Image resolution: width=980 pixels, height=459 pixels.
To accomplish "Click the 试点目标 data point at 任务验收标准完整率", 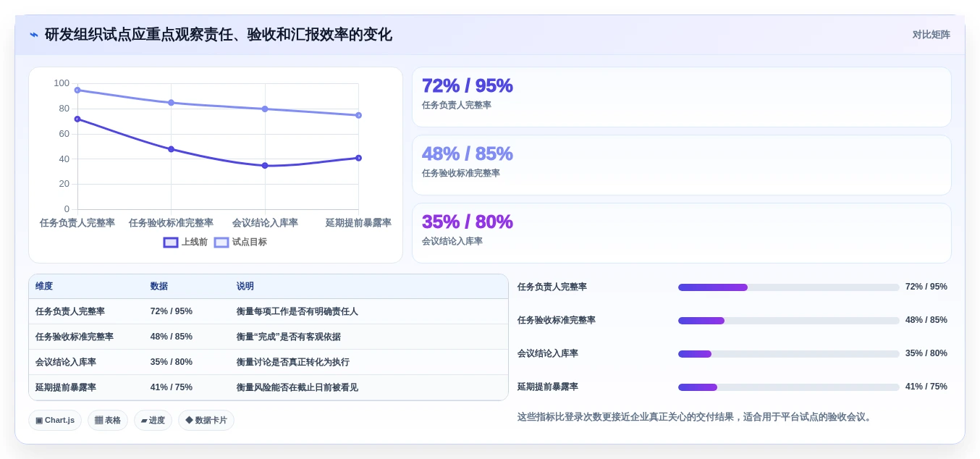I will tap(171, 103).
